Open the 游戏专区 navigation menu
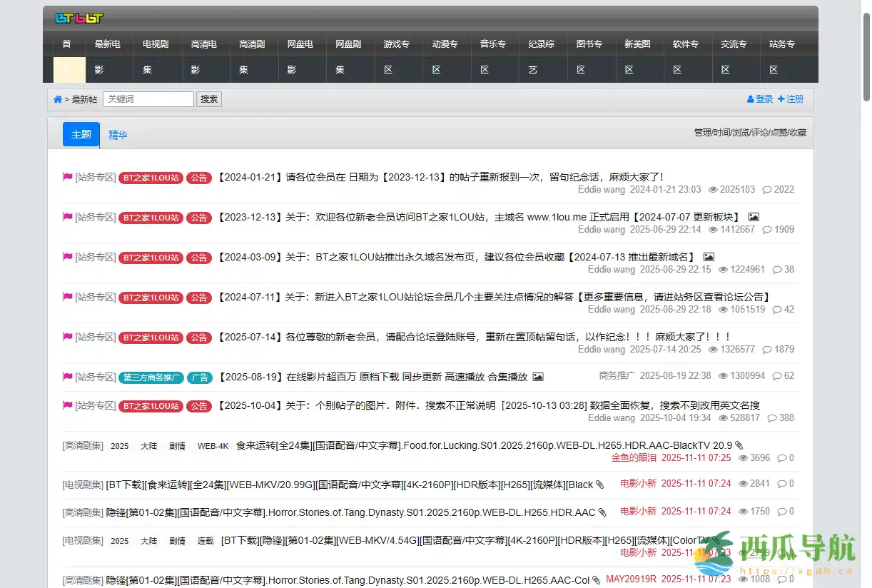The height and width of the screenshot is (588, 872). click(397, 57)
